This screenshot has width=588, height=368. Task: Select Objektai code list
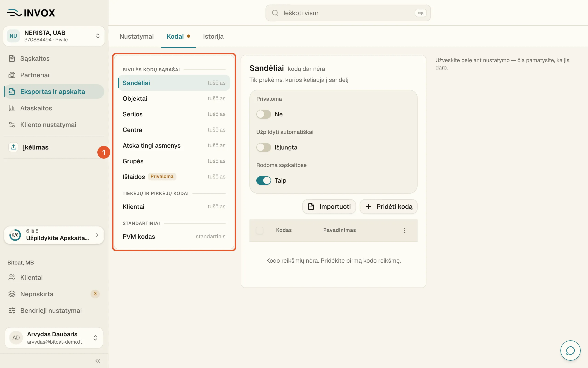[174, 98]
